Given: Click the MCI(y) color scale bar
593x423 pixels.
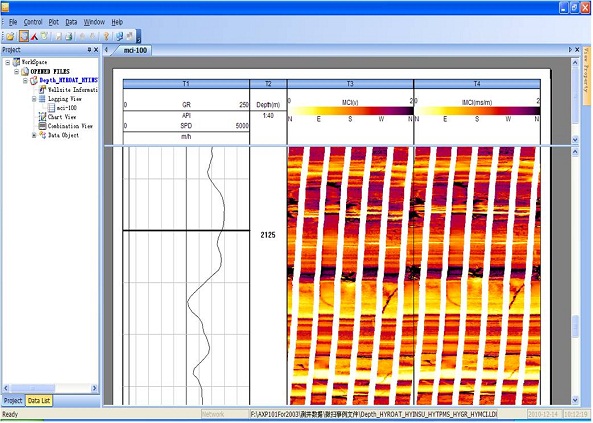Looking at the screenshot, I should click(x=351, y=110).
